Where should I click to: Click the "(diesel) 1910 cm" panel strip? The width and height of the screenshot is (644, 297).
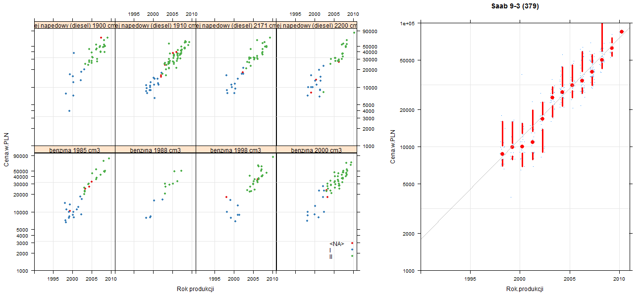pyautogui.click(x=156, y=25)
